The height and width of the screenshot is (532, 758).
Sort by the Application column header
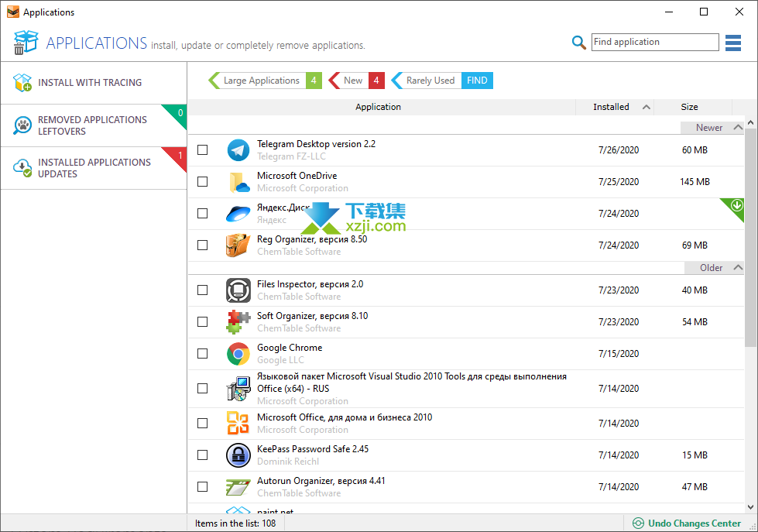(382, 107)
